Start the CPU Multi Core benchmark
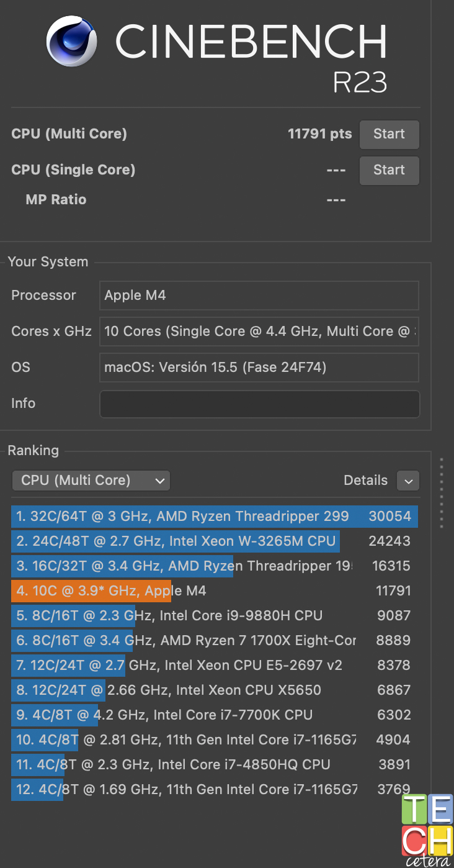 (x=389, y=134)
